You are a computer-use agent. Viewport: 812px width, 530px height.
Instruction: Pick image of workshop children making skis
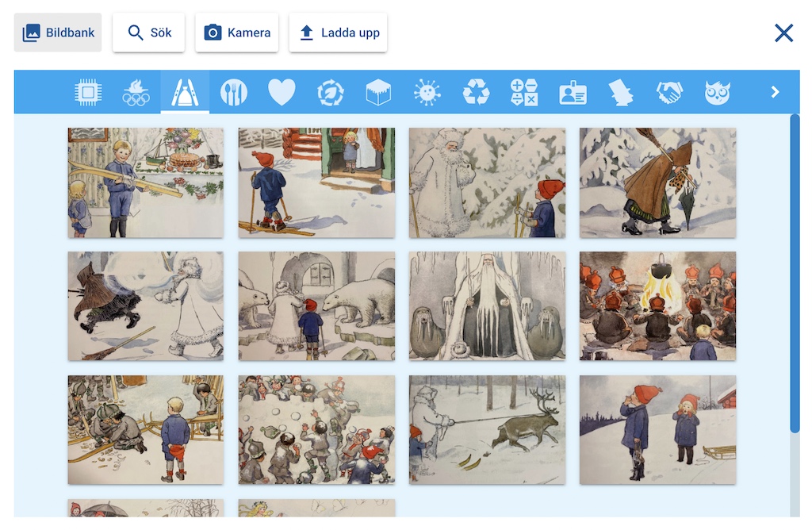tap(146, 430)
